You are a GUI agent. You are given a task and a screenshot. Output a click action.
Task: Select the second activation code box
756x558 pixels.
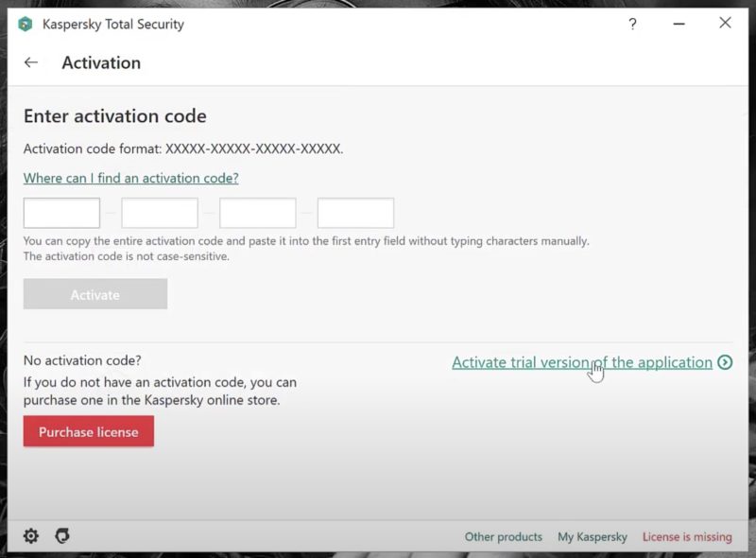pos(160,214)
